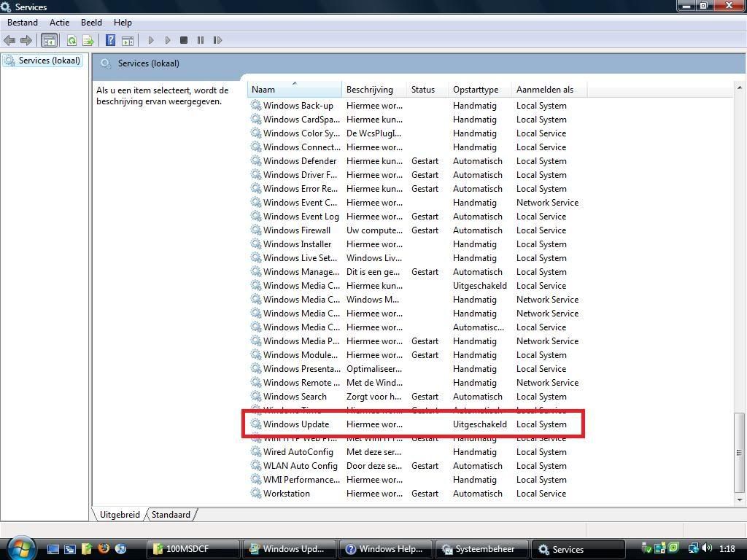Click the Services taskbar button
747x560 pixels.
[x=578, y=549]
